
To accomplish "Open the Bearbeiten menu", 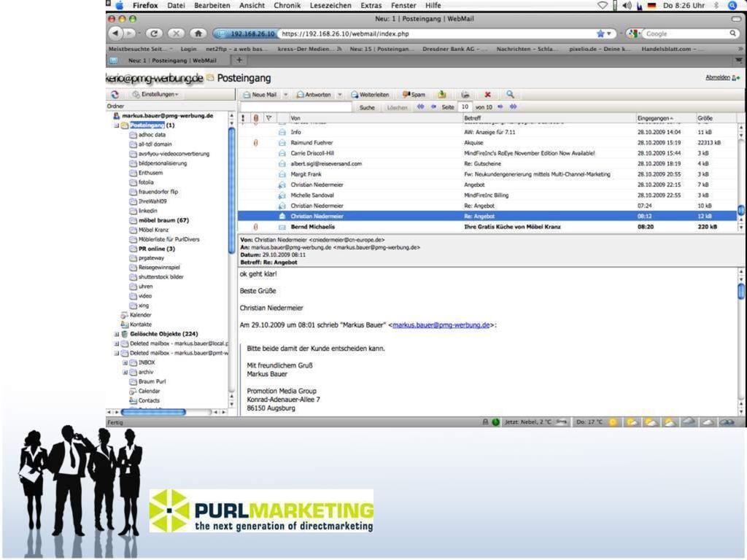I will [x=212, y=5].
